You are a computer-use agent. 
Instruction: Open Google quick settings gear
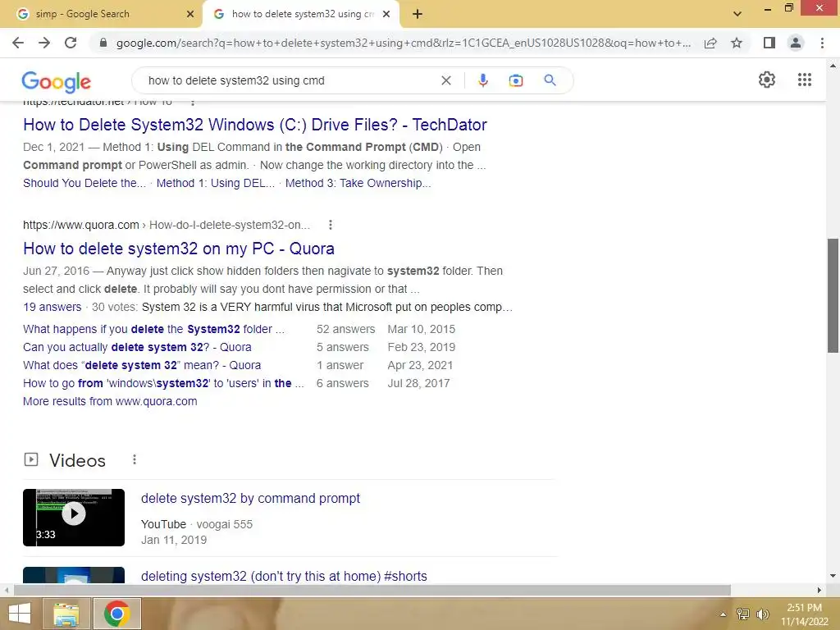(767, 80)
